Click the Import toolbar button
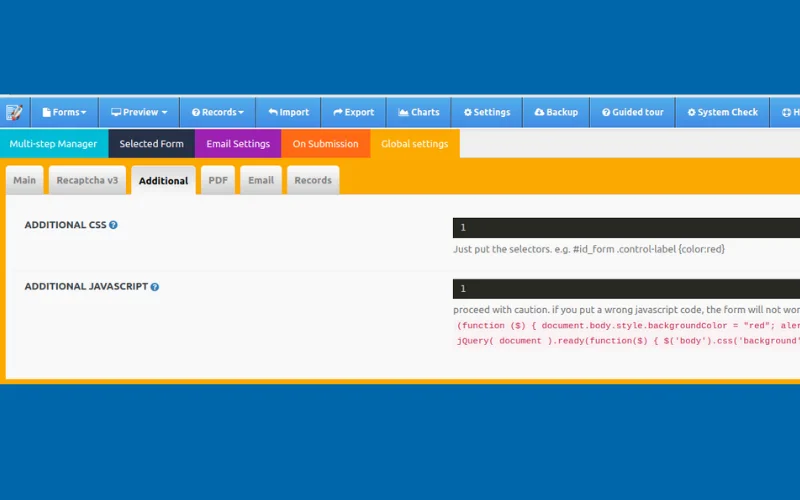 [288, 112]
